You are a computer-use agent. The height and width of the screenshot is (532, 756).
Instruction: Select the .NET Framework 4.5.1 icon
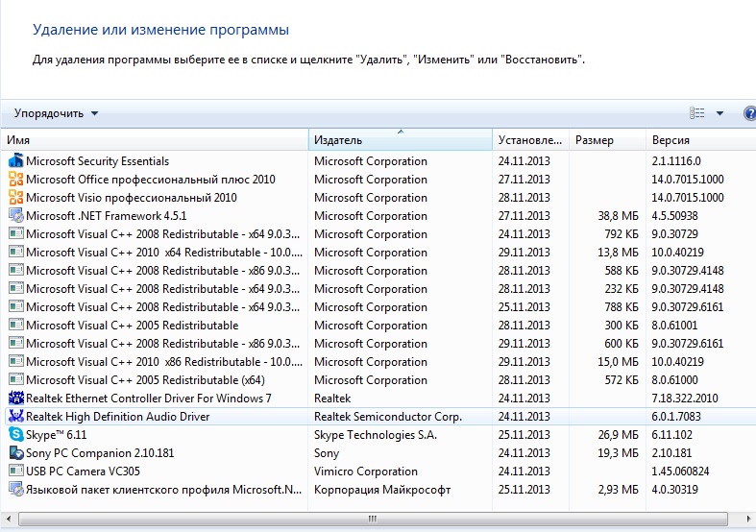15,216
